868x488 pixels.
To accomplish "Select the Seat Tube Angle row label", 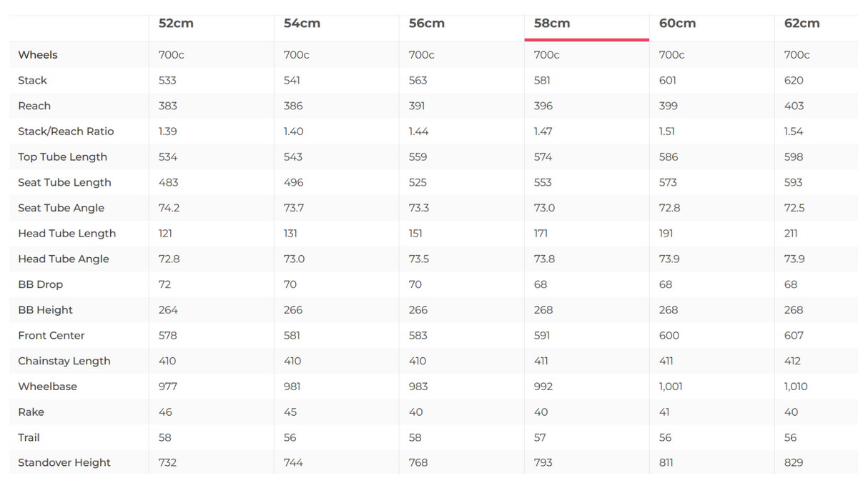I will [61, 208].
